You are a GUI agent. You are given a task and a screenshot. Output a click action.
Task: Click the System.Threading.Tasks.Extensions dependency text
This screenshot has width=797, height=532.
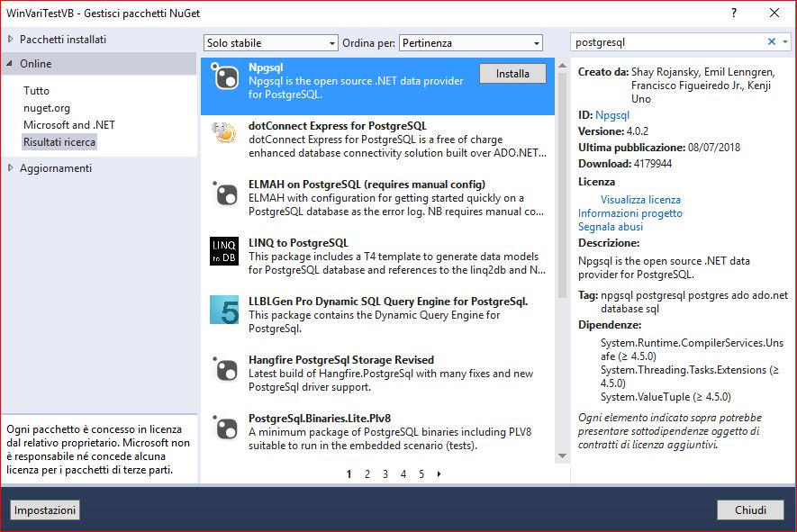pyautogui.click(x=689, y=376)
